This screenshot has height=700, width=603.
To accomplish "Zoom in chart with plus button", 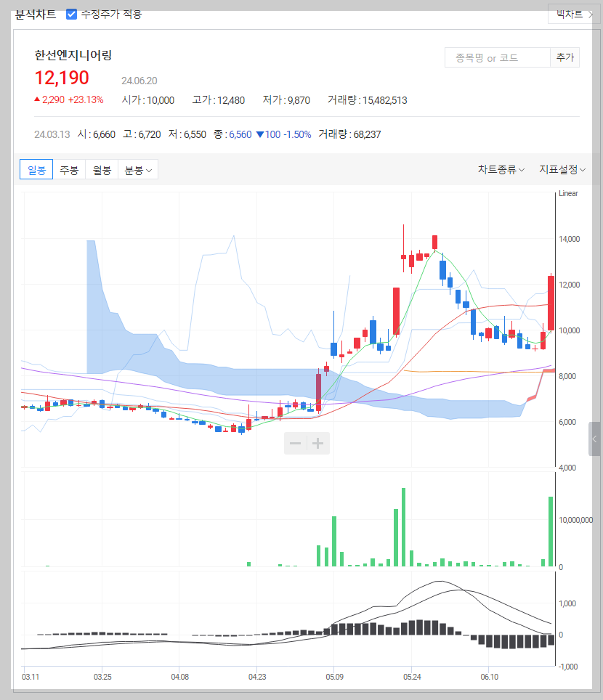I will 318,443.
